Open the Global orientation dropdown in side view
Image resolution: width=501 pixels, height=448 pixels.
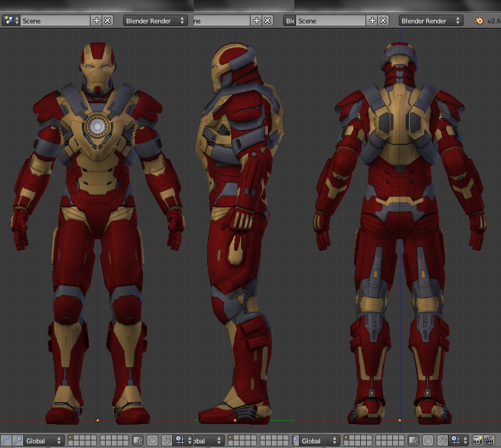[x=208, y=440]
